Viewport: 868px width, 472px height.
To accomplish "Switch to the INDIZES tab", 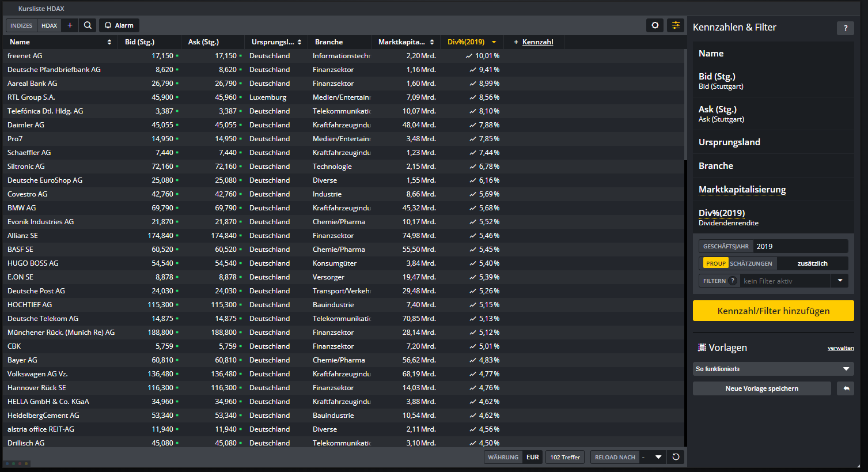I will [21, 25].
